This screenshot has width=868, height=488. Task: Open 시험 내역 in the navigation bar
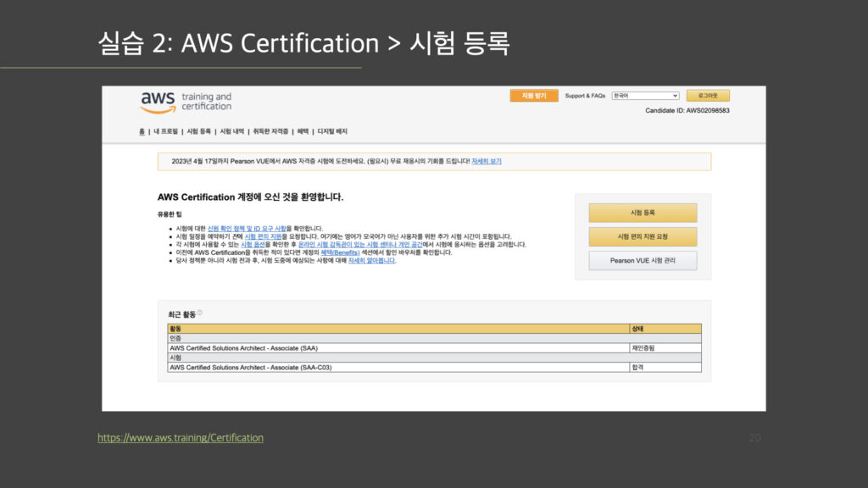tap(232, 131)
